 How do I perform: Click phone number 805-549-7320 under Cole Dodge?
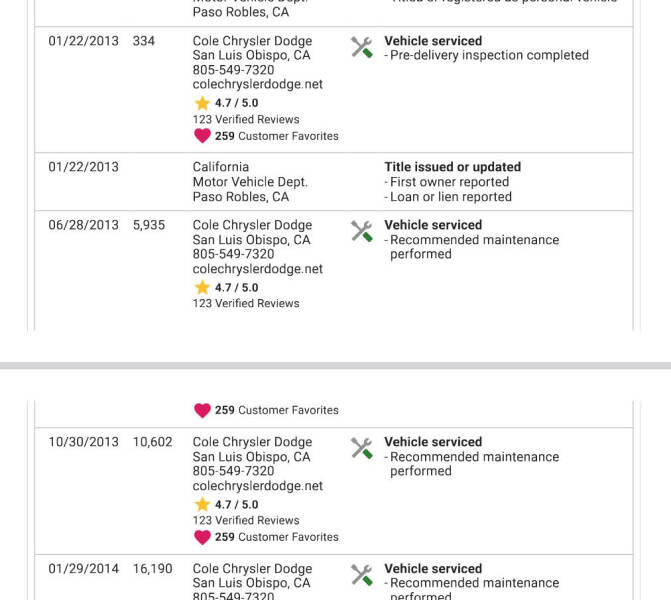tap(233, 70)
